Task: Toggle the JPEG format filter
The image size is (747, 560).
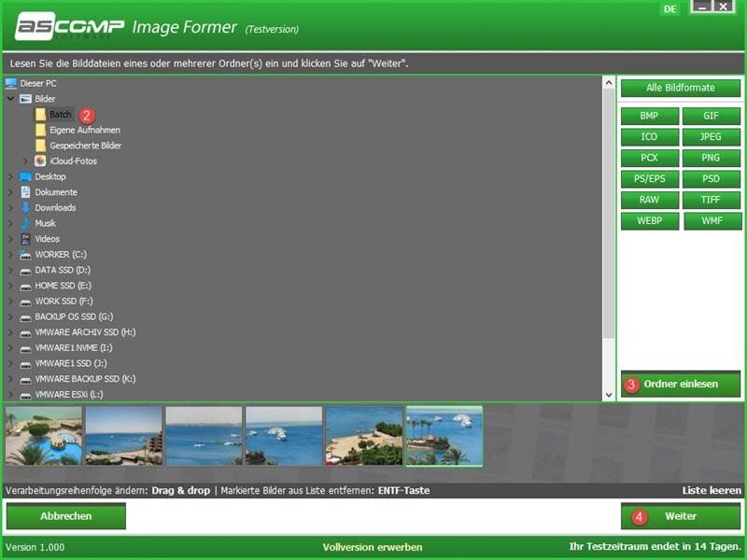Action: 711,137
